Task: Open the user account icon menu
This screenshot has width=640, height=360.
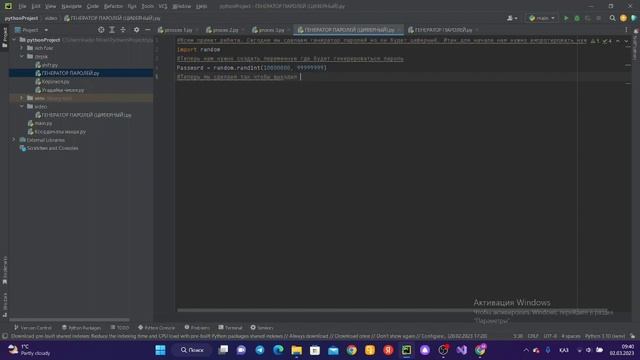Action: point(512,18)
